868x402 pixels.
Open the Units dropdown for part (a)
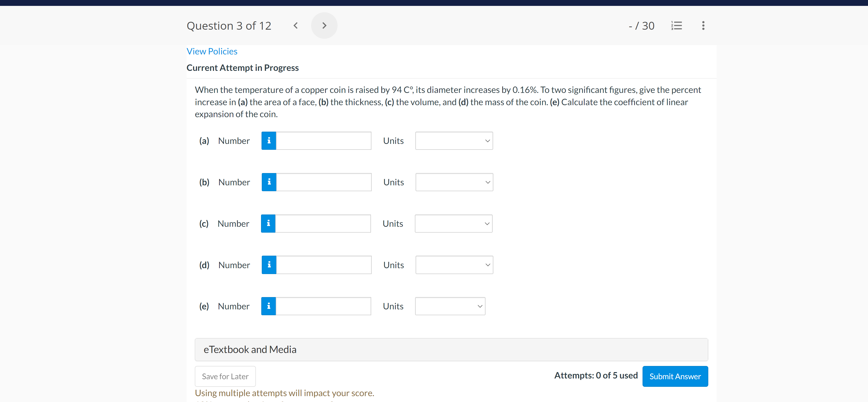[x=454, y=140]
